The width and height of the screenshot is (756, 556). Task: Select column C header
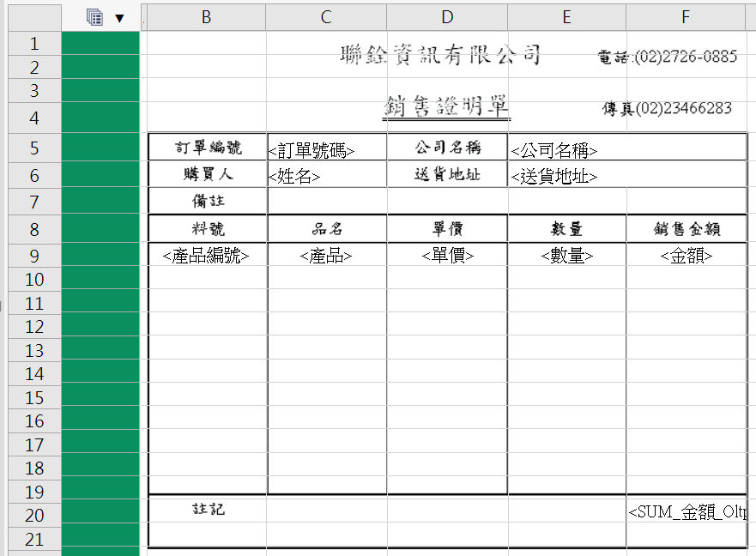click(x=326, y=17)
